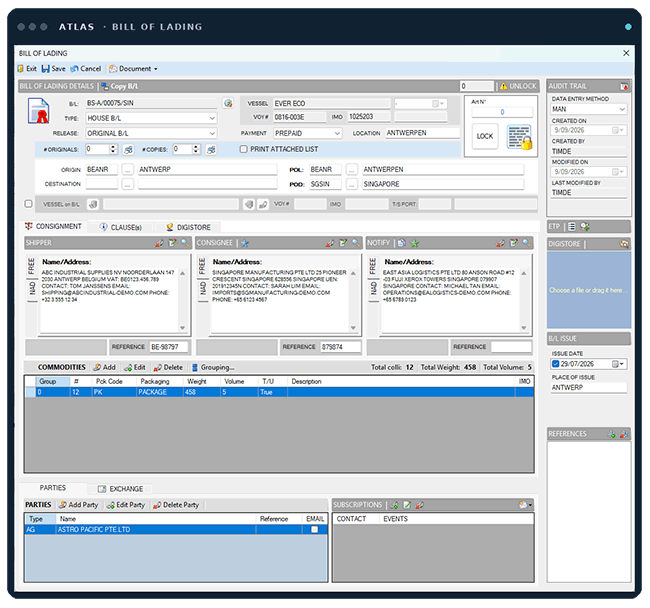
Task: Click the SHIPPER clear icon
Action: coord(159,243)
